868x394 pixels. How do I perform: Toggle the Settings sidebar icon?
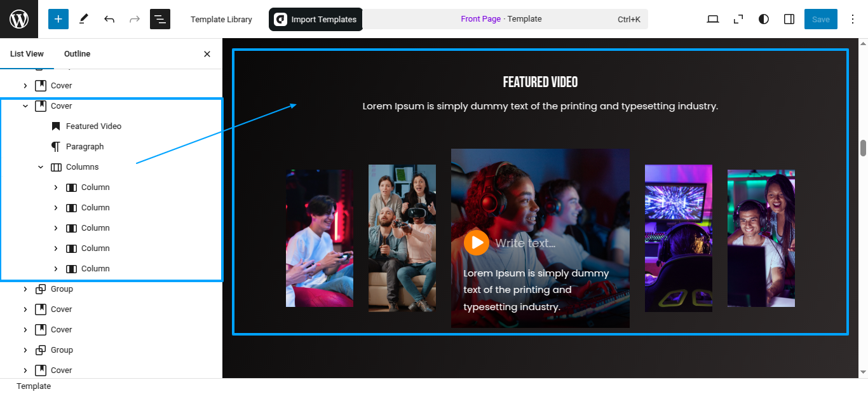[x=789, y=19]
